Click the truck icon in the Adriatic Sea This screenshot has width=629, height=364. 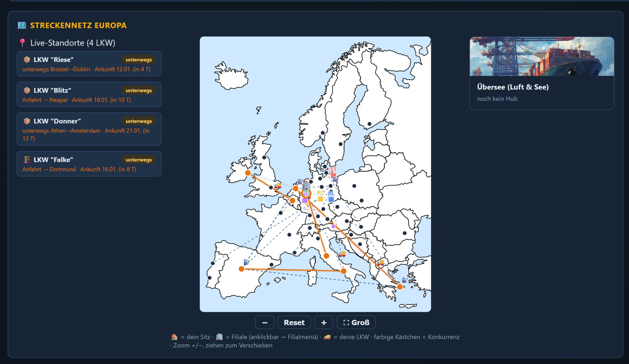coord(342,254)
